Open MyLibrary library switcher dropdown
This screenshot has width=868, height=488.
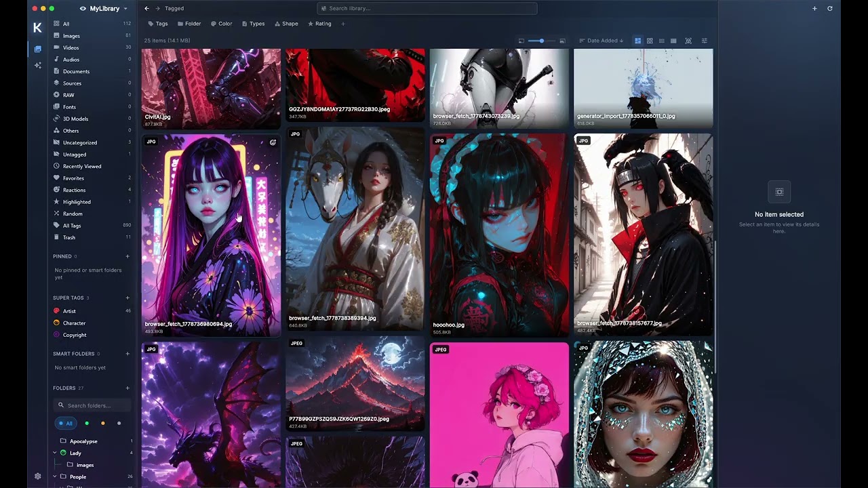click(104, 9)
